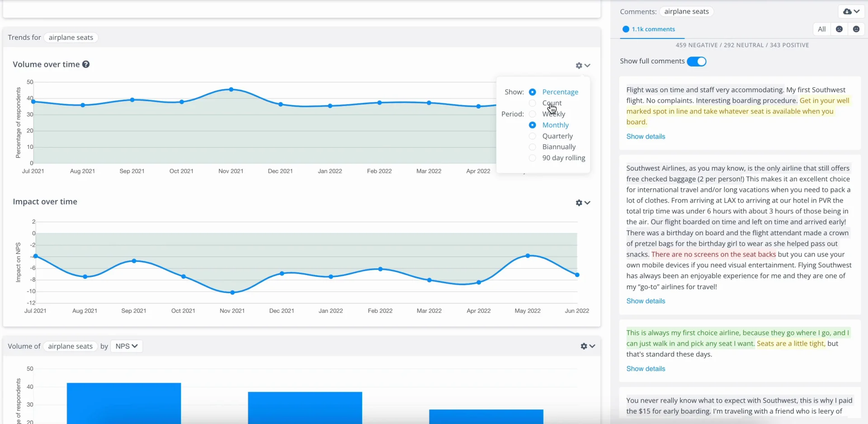Click the Jul 2021 point on Impact chart
868x424 pixels.
coord(36,256)
